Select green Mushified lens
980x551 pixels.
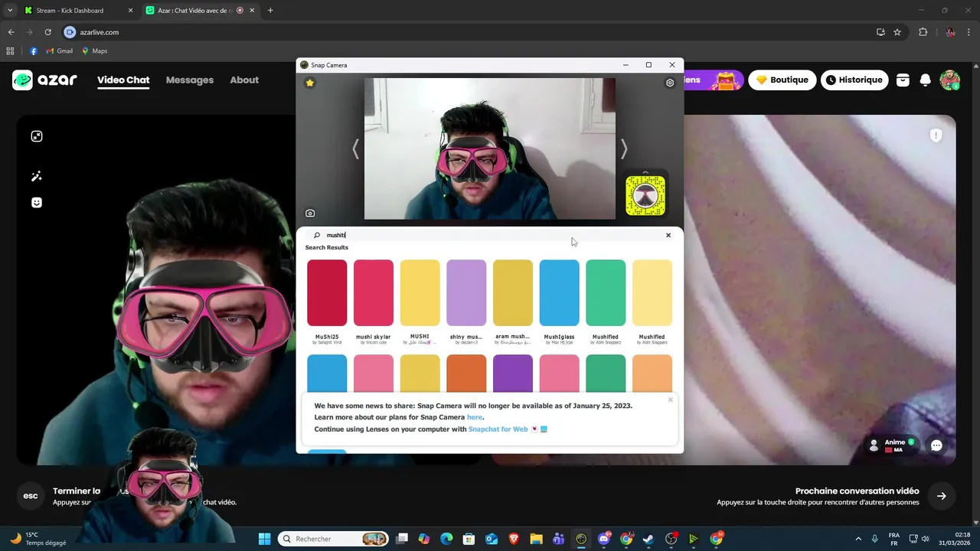[606, 293]
